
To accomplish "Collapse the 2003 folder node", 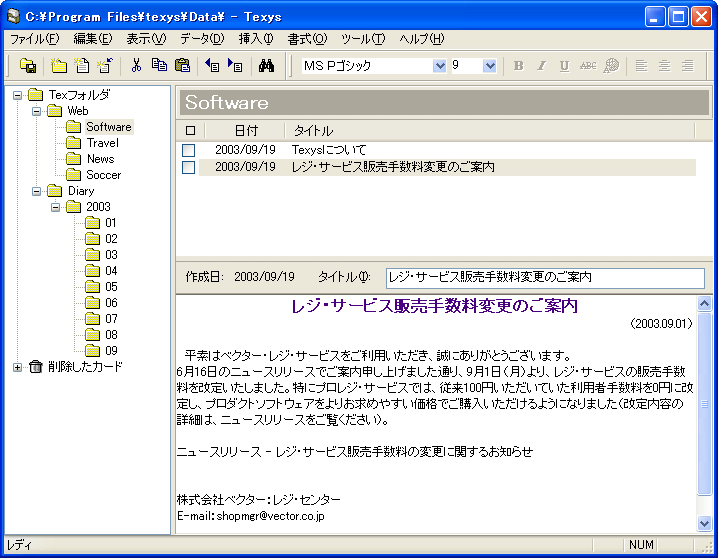I will 55,207.
